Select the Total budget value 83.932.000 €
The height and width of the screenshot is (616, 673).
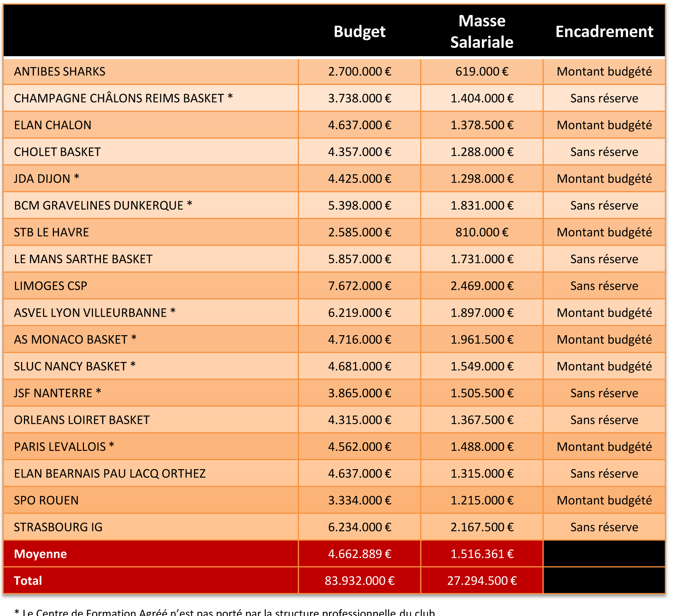click(x=359, y=581)
